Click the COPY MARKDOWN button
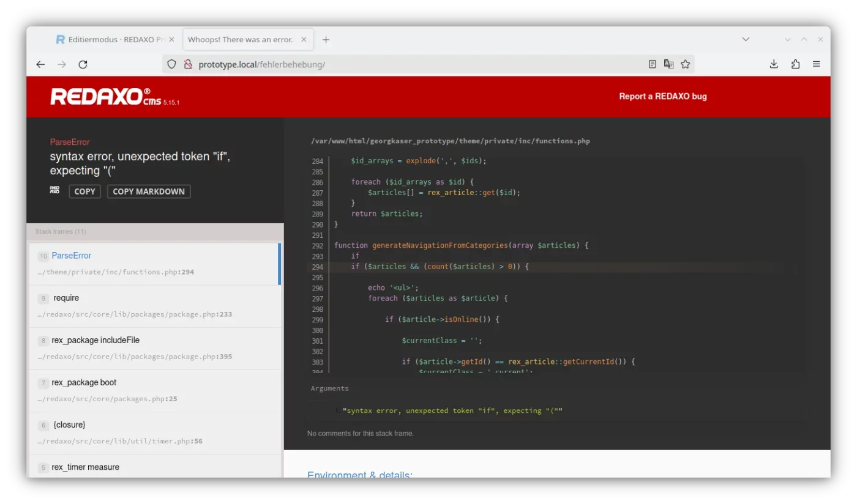 [149, 191]
